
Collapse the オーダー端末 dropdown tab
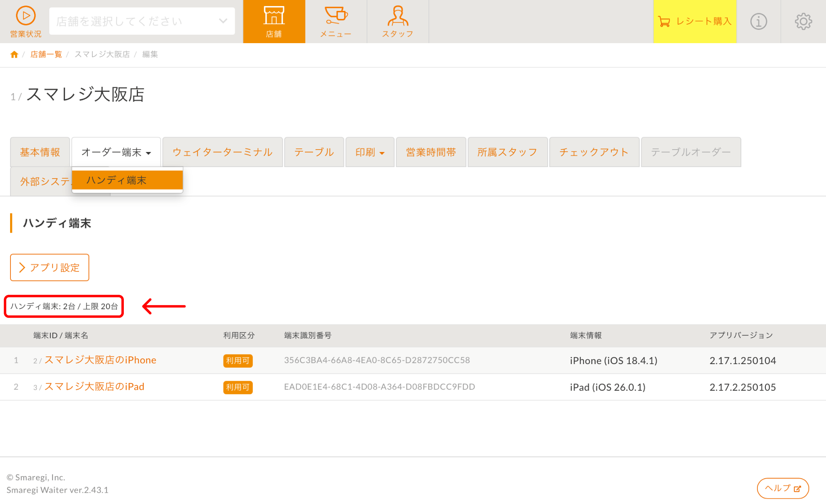coord(116,152)
